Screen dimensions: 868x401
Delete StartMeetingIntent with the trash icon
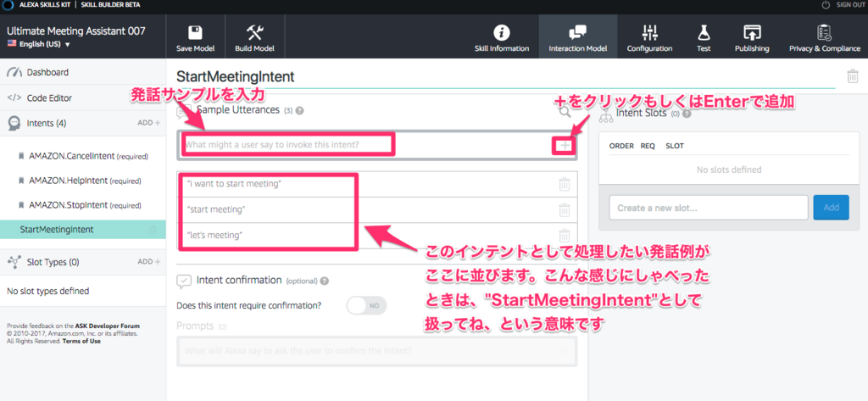(853, 77)
